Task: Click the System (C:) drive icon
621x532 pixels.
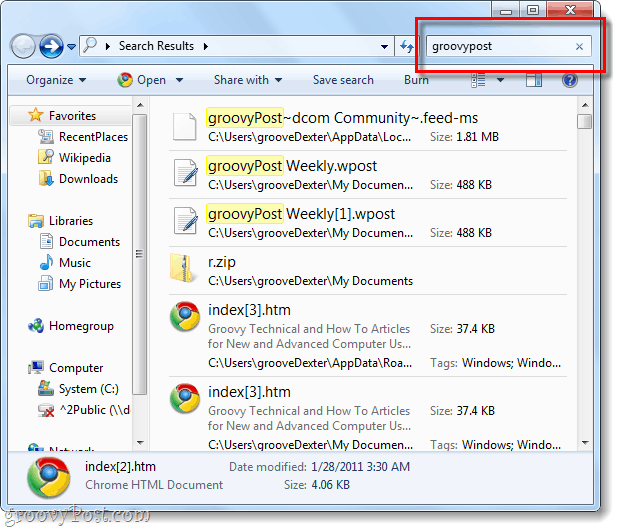Action: tap(46, 389)
